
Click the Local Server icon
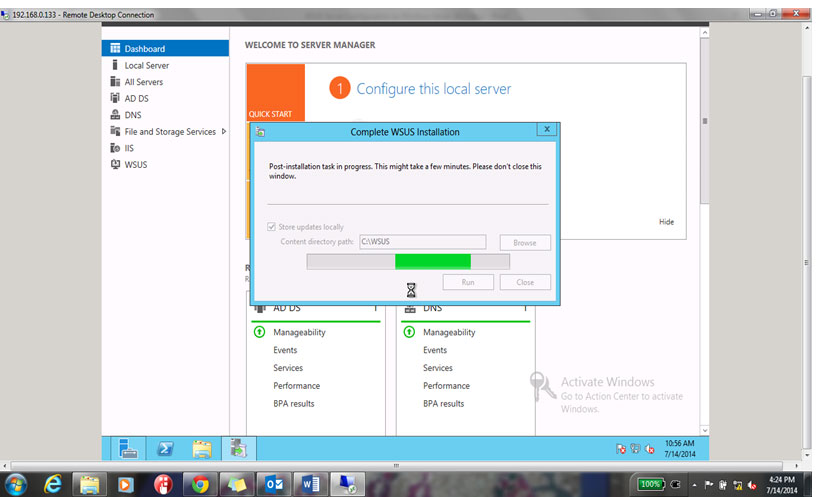pos(115,65)
